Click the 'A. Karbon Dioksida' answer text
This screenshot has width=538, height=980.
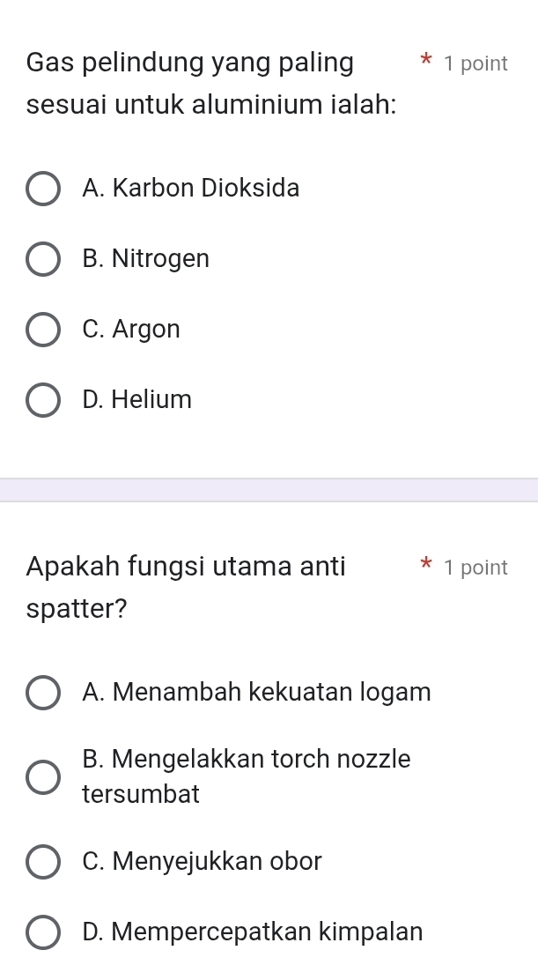[x=191, y=188]
